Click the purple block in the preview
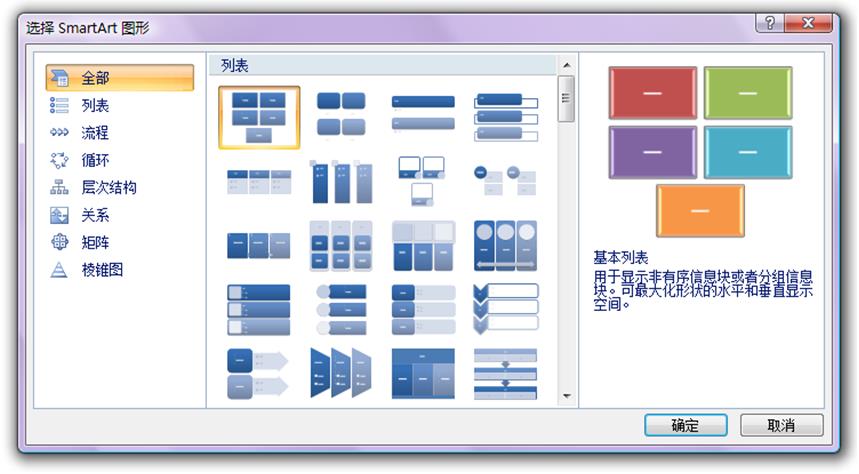859x474 pixels. (x=652, y=152)
